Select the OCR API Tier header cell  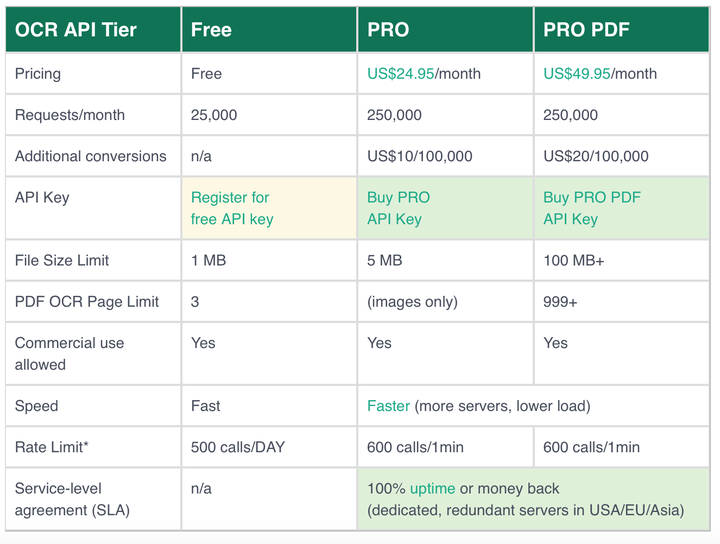tap(76, 29)
